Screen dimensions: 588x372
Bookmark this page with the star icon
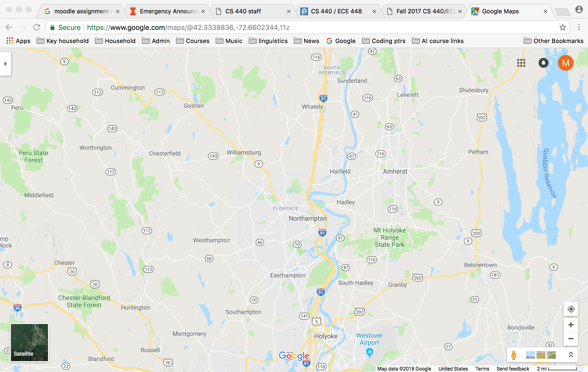click(563, 27)
